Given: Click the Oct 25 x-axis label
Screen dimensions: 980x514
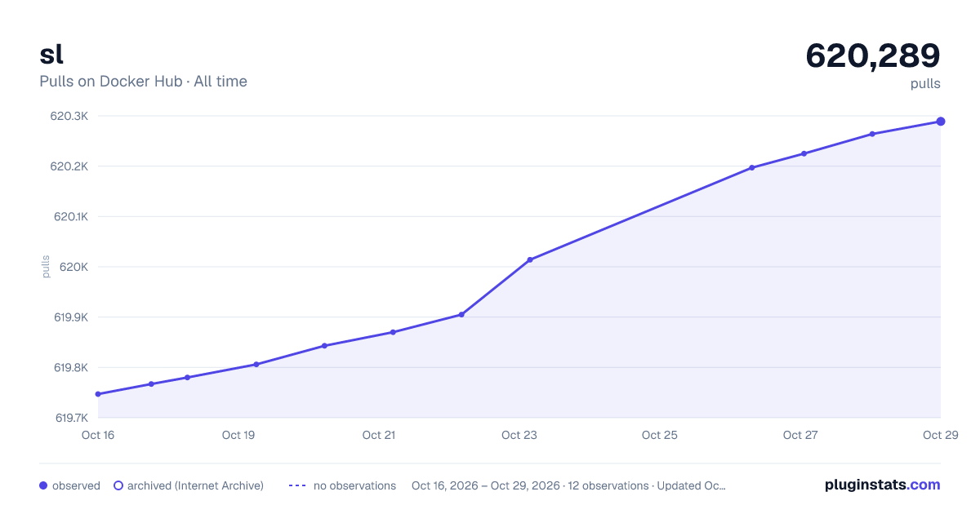Looking at the screenshot, I should pos(660,435).
